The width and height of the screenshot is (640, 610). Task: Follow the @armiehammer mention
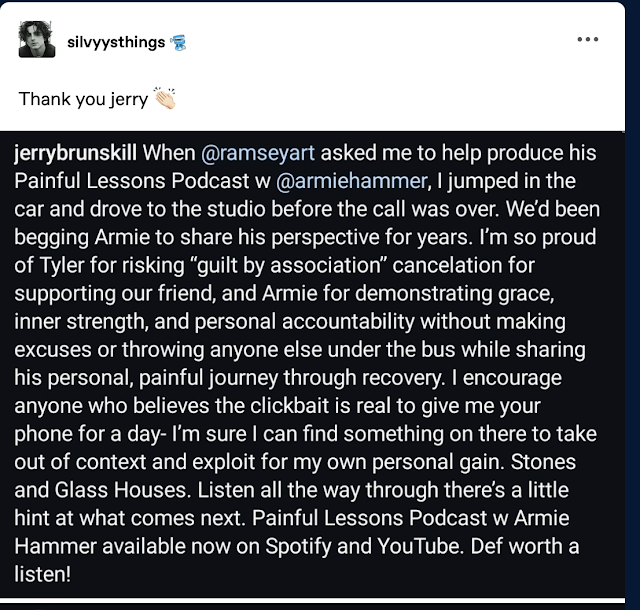coord(351,181)
